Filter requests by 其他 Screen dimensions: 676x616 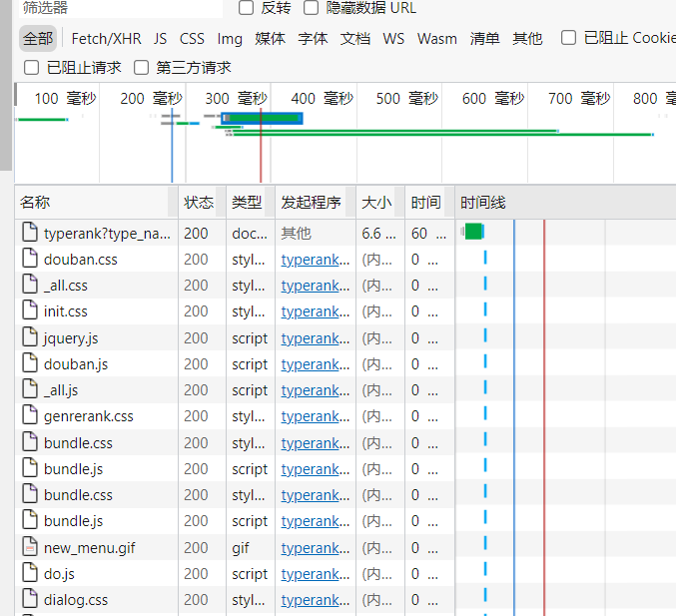click(527, 39)
